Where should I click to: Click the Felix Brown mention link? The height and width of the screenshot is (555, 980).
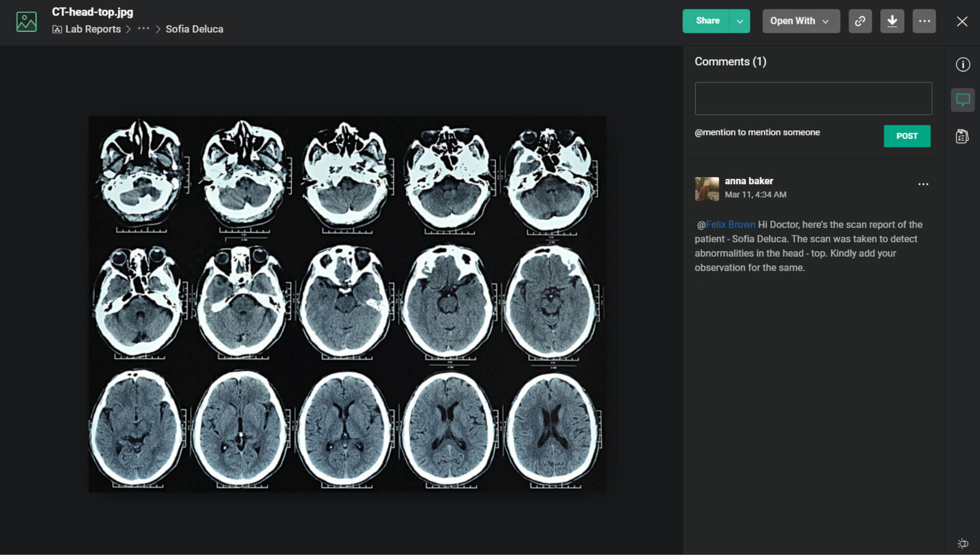[730, 225]
